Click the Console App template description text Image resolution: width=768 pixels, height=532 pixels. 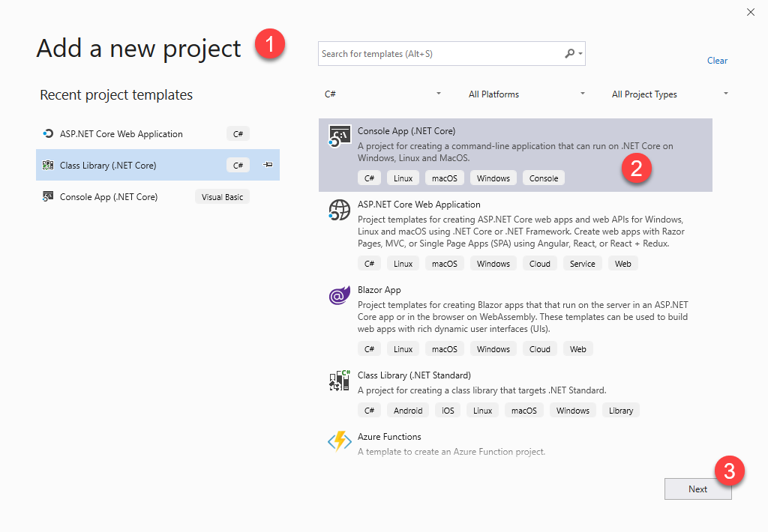click(x=515, y=151)
